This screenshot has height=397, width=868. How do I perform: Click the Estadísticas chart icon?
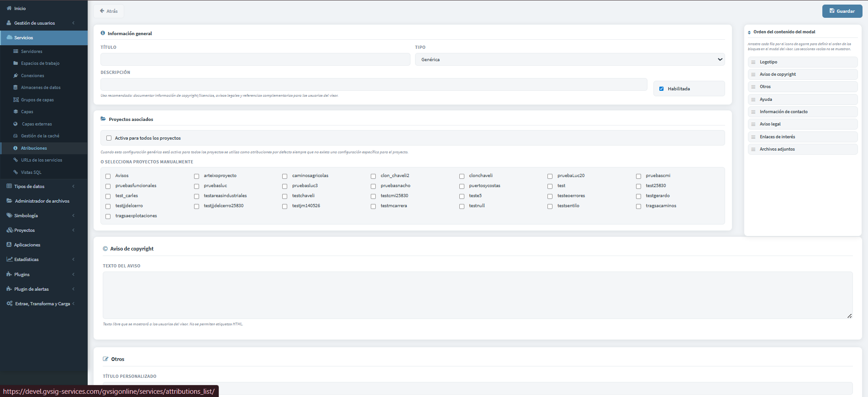[x=9, y=259]
